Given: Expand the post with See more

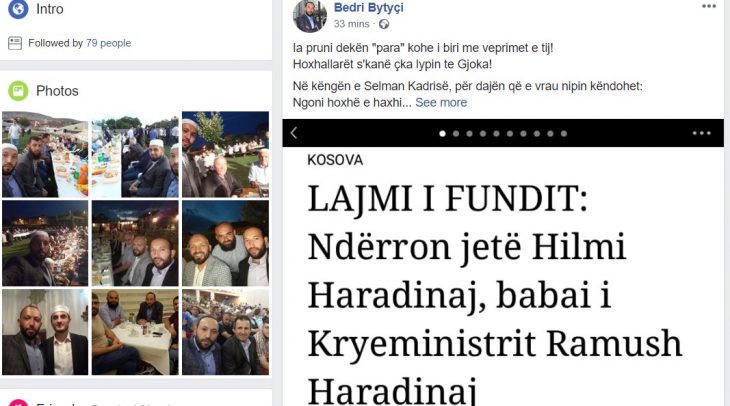Looking at the screenshot, I should (x=441, y=102).
